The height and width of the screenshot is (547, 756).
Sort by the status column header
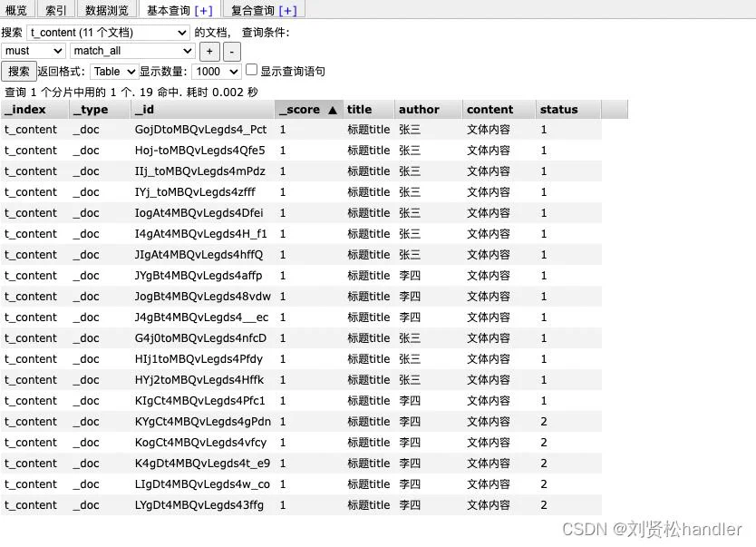click(x=568, y=110)
